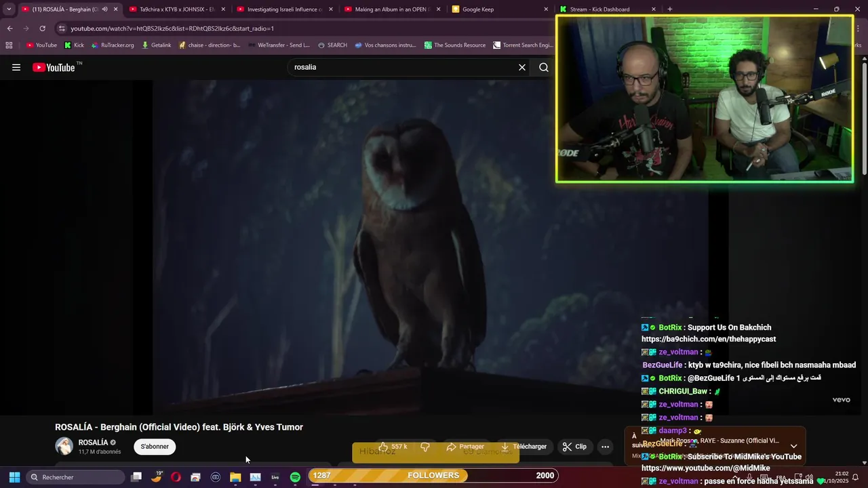
Task: Open the site information icon in address bar
Action: tap(62, 28)
